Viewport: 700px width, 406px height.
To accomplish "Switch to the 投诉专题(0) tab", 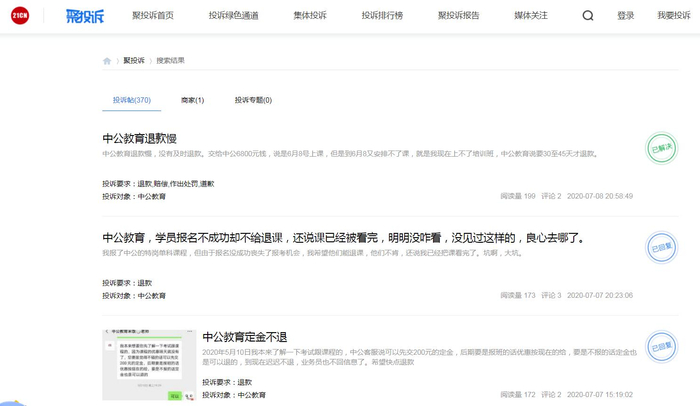I will (253, 100).
